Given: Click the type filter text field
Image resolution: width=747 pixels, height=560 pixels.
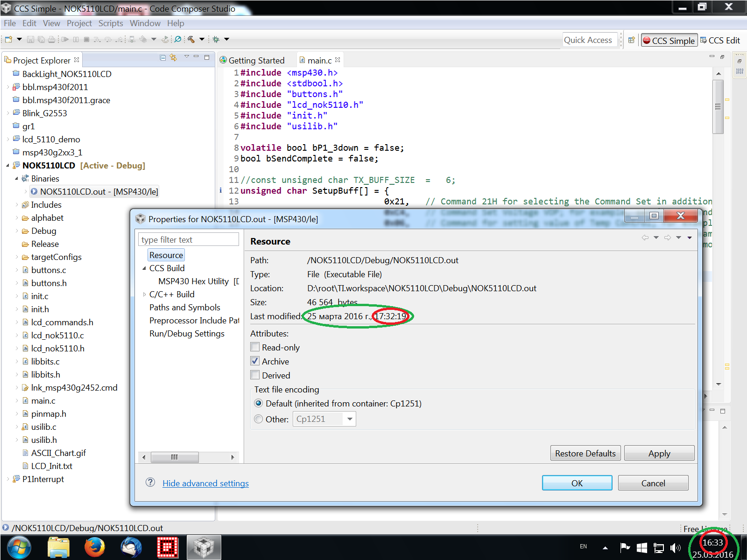Looking at the screenshot, I should [189, 239].
